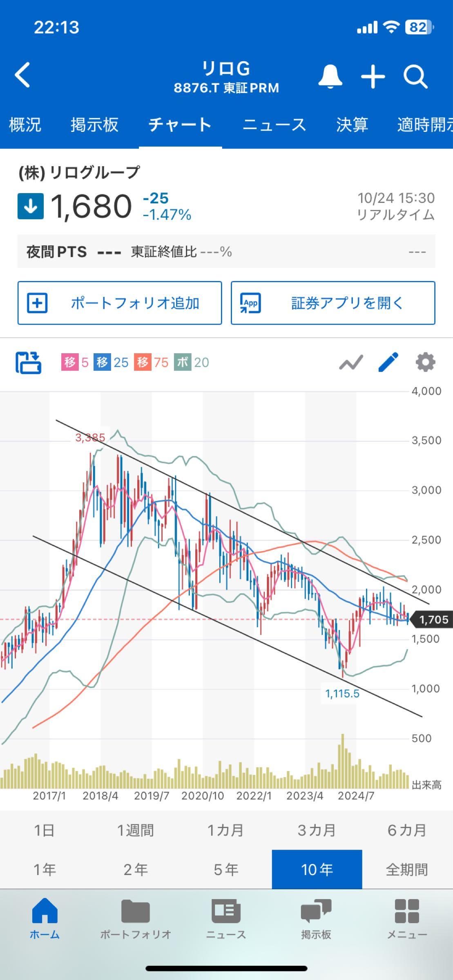Tap 証券アプリを開く button
The image size is (453, 980).
[332, 303]
